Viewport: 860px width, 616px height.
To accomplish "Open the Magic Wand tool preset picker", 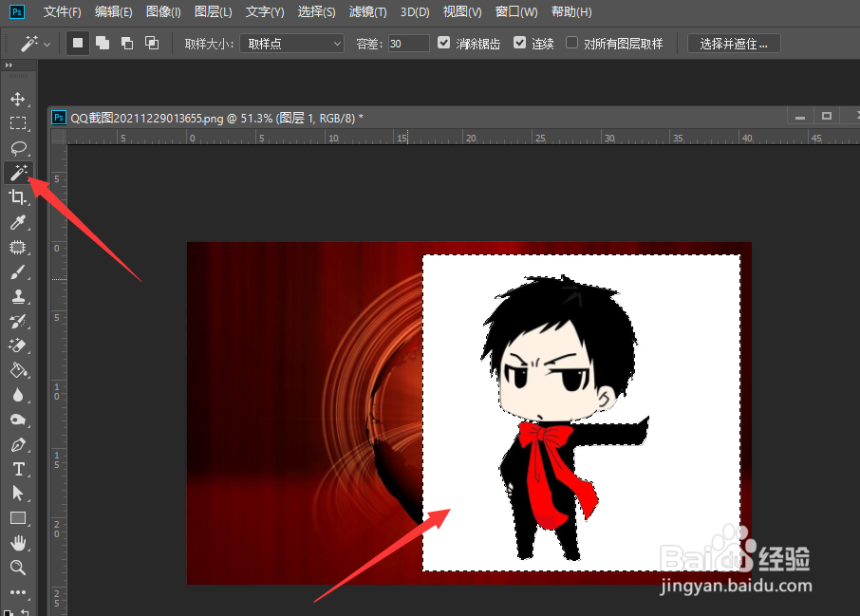I will 36,44.
